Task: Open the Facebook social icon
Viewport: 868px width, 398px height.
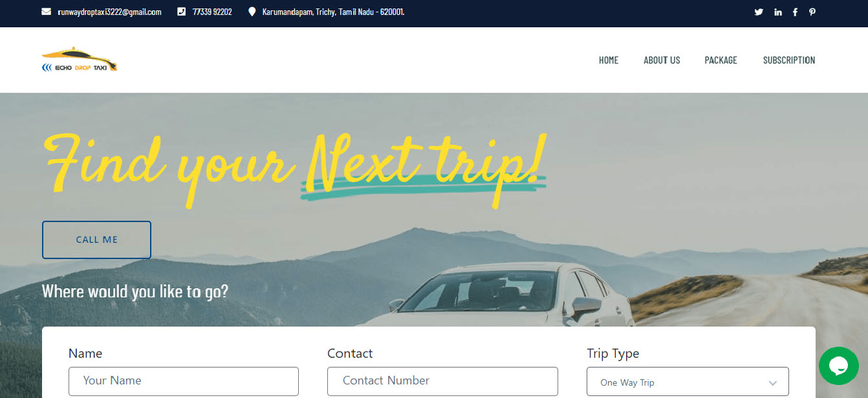Action: (795, 12)
